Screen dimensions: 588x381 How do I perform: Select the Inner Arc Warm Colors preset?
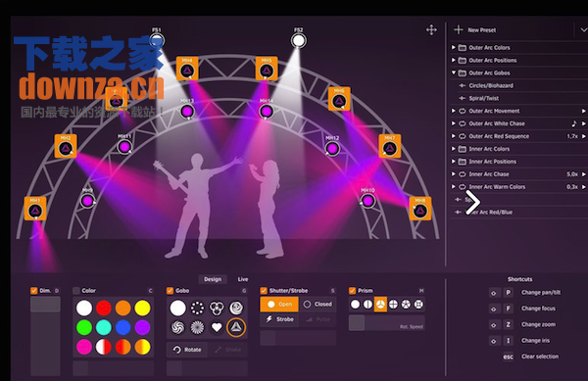tap(497, 187)
